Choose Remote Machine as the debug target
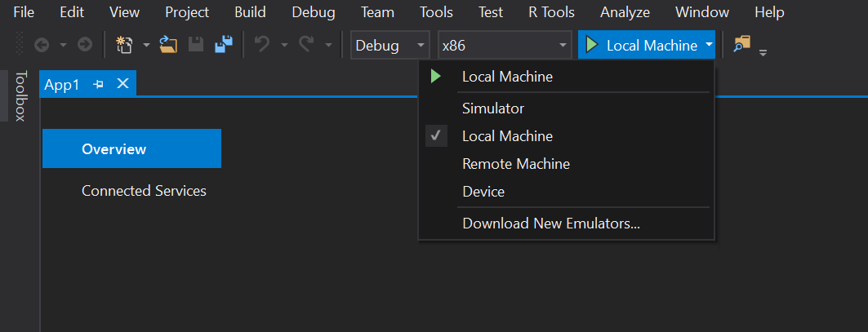 (516, 164)
